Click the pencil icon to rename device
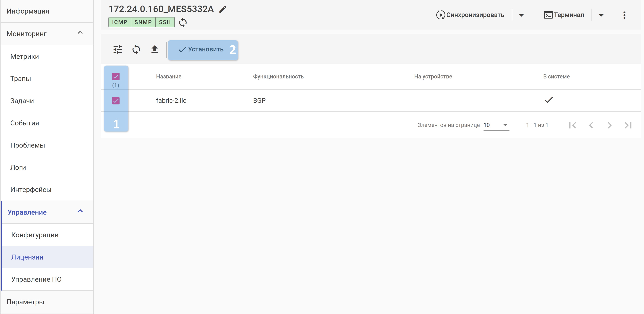The height and width of the screenshot is (314, 644). [223, 9]
